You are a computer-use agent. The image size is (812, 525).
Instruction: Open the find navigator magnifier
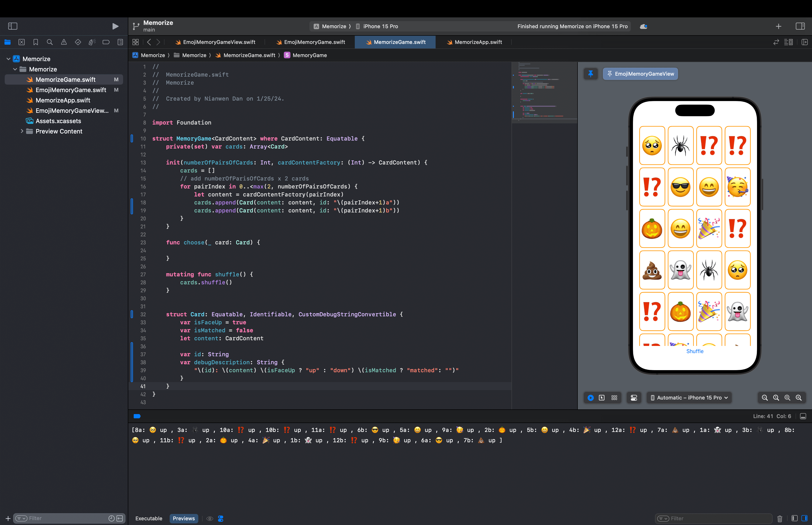50,42
